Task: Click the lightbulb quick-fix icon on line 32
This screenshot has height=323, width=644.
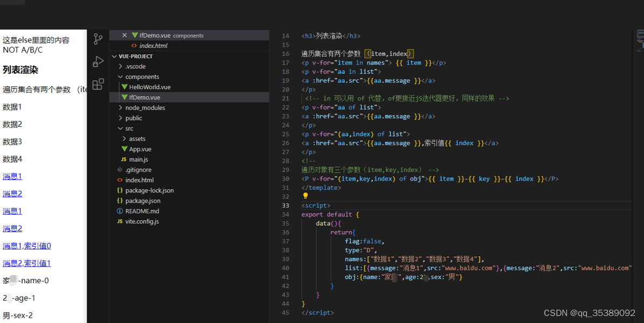Action: tap(305, 196)
